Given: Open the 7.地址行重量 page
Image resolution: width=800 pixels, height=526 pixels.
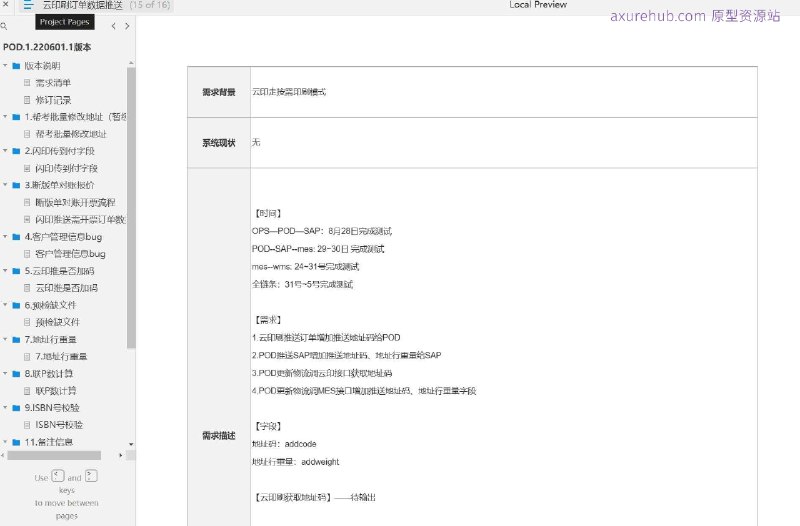Looking at the screenshot, I should [61, 356].
